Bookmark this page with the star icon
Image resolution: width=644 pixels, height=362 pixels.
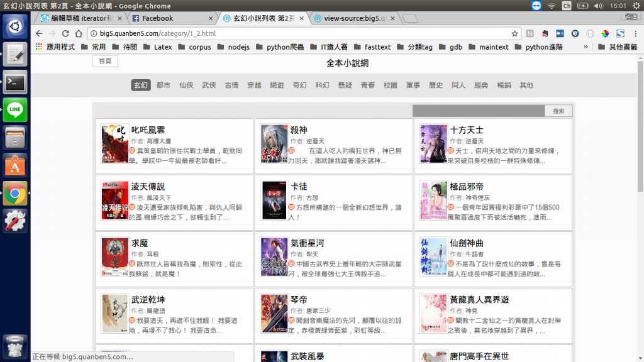click(x=514, y=34)
